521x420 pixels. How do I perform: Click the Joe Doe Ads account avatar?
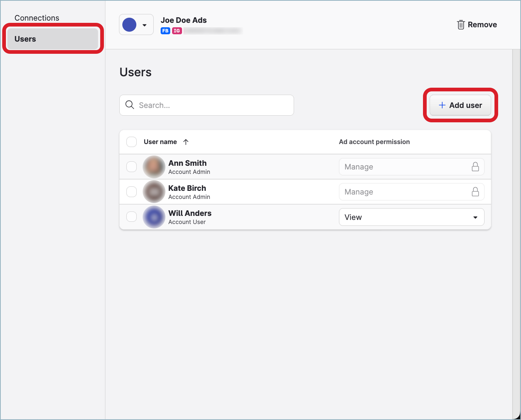129,24
